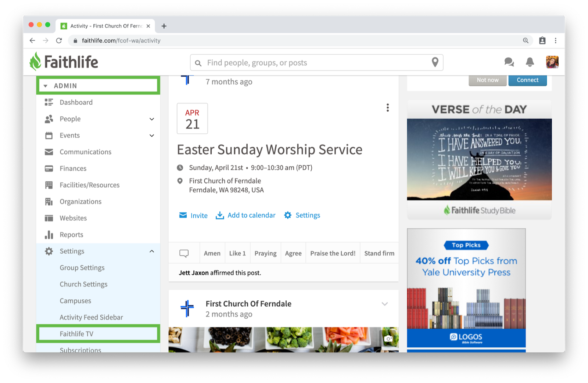Click into the Find people, groups, or posts field
The height and width of the screenshot is (383, 588).
tap(316, 62)
